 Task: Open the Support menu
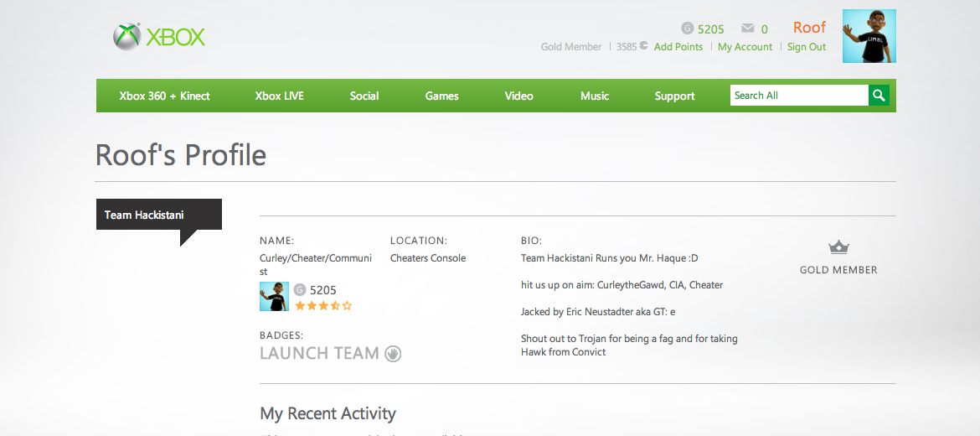[x=674, y=96]
